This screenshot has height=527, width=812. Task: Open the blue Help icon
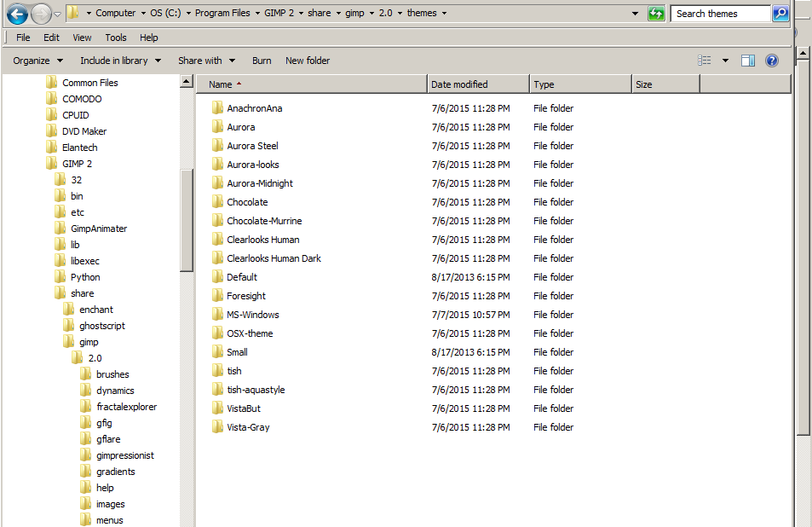pyautogui.click(x=772, y=61)
